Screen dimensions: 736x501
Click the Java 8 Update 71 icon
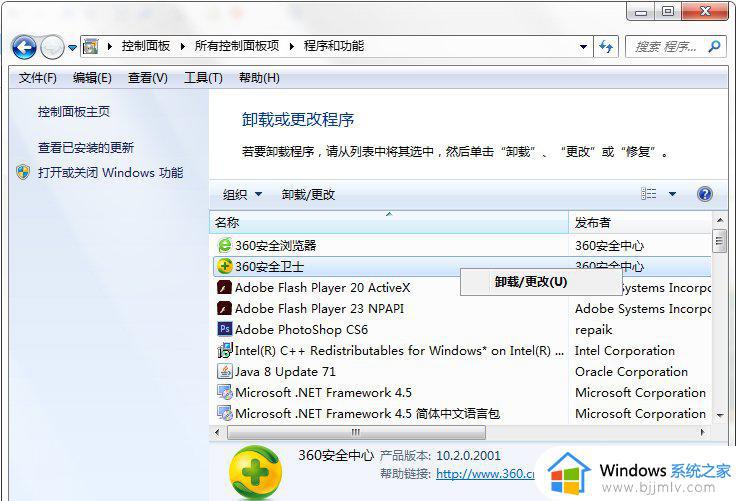(224, 371)
